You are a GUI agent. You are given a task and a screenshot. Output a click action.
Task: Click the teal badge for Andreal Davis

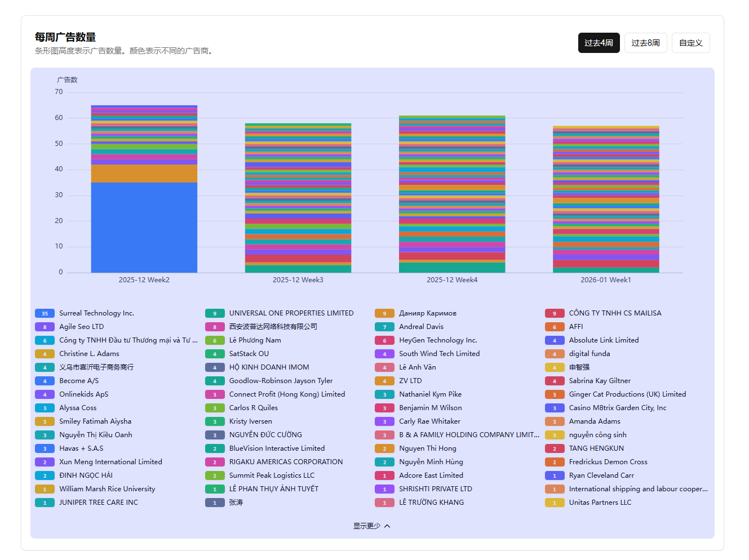point(384,327)
